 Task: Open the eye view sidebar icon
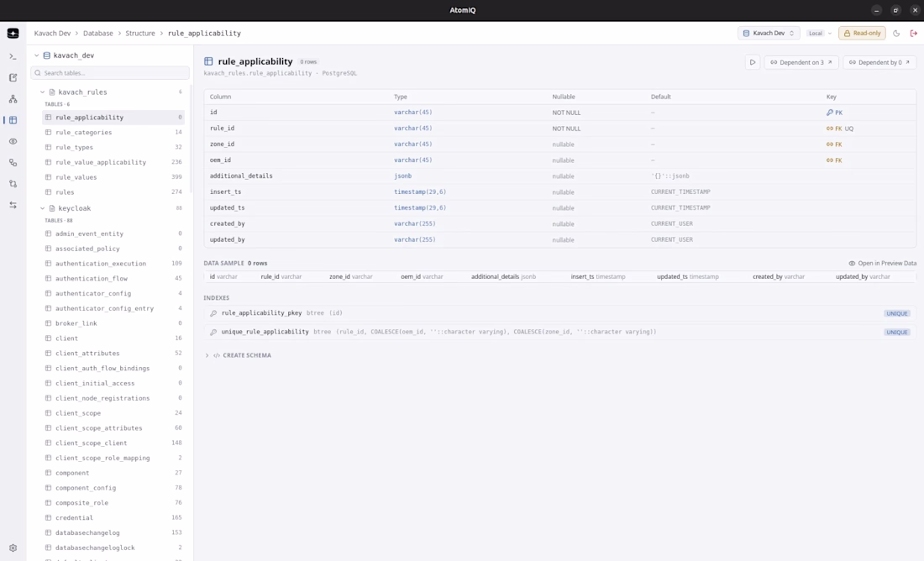(13, 141)
